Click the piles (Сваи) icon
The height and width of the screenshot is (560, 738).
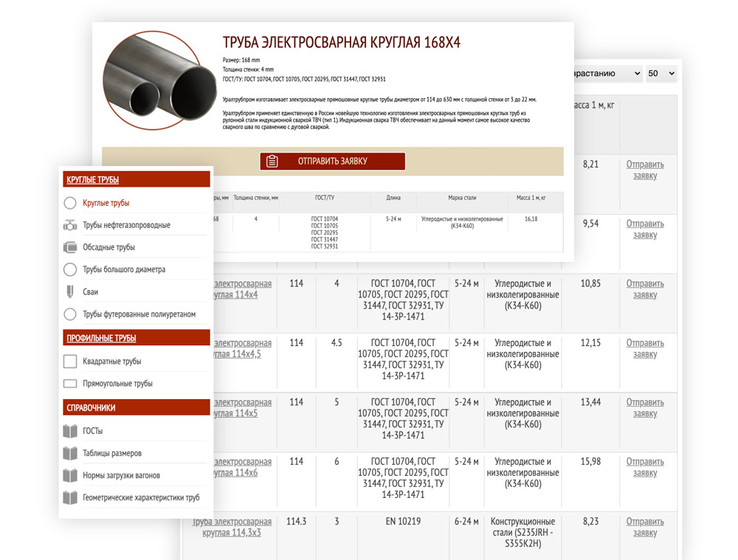click(x=70, y=291)
